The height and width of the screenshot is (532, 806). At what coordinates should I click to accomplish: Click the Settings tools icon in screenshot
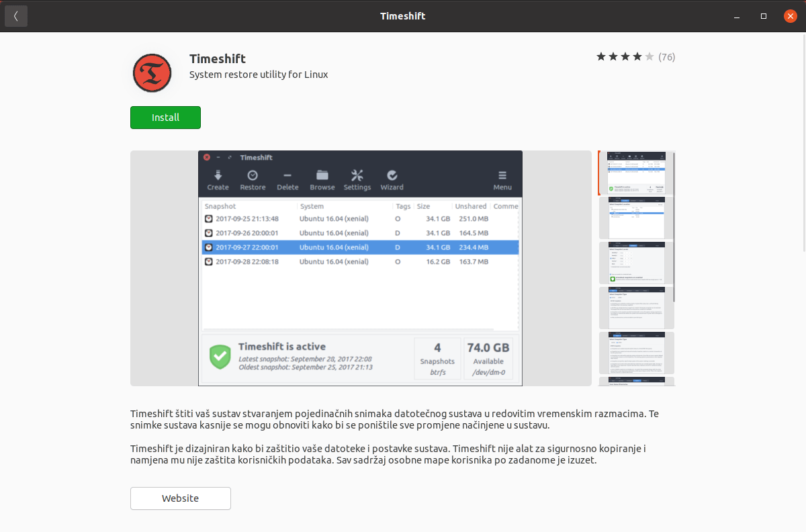point(357,175)
